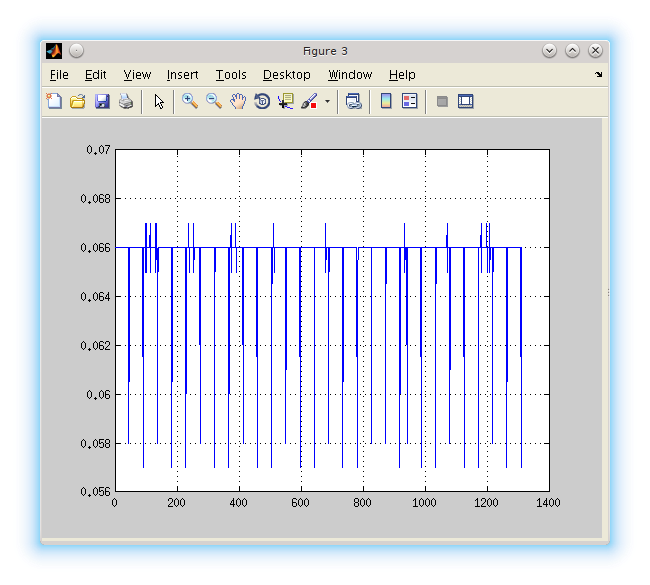This screenshot has width=650, height=585.
Task: Open the Desktop menu
Action: pyautogui.click(x=287, y=75)
